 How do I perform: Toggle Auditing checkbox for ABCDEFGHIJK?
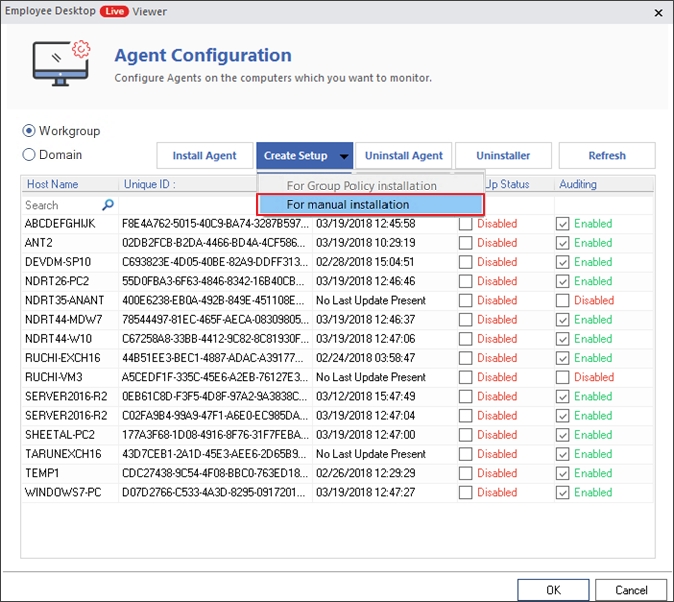[x=563, y=224]
